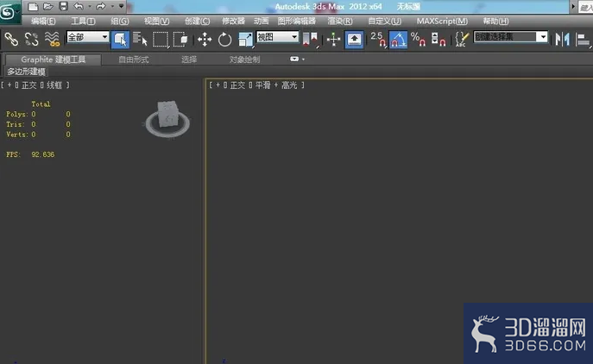
Task: Switch to Graphite 建模工具 tab
Action: click(53, 60)
